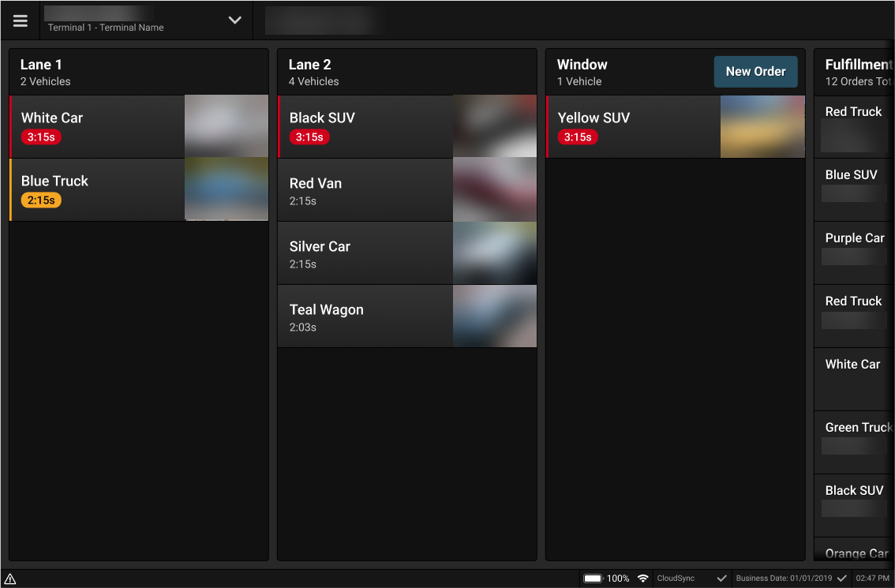Click the red 3:15s timer badge on White Car

coord(40,137)
